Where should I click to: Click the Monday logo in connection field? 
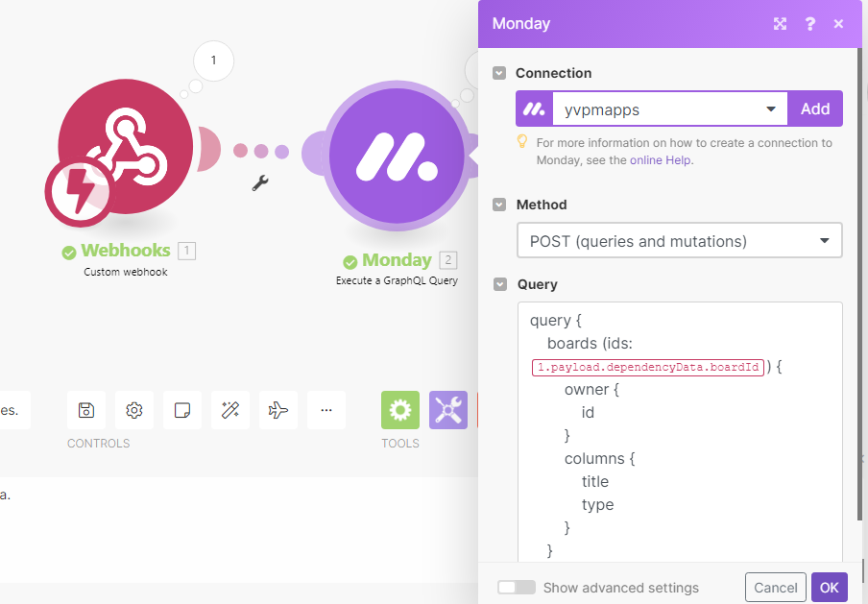pos(534,109)
